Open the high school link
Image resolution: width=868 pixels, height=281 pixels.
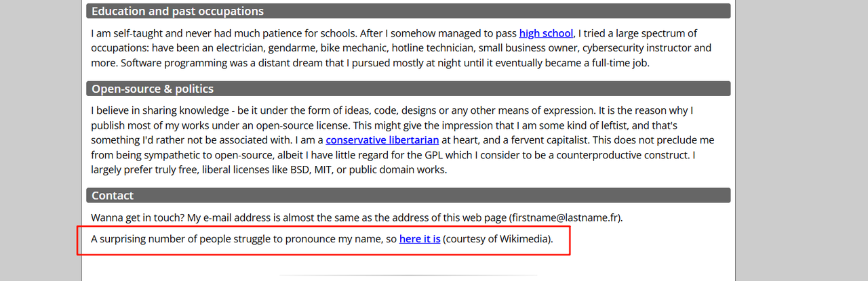(x=547, y=33)
